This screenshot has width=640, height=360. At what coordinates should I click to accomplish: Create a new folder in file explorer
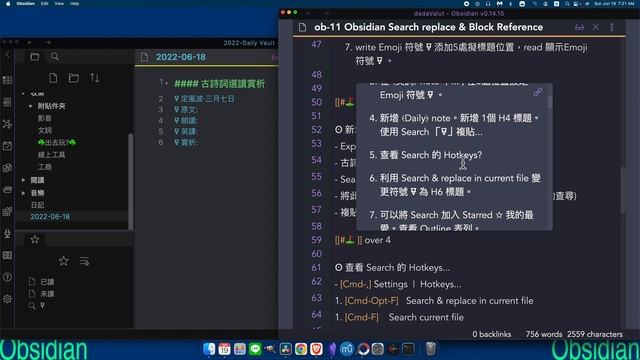click(74, 78)
